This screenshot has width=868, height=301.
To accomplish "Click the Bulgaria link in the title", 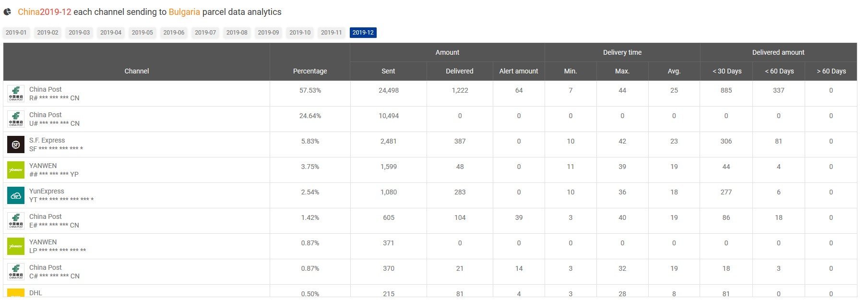I will point(184,12).
